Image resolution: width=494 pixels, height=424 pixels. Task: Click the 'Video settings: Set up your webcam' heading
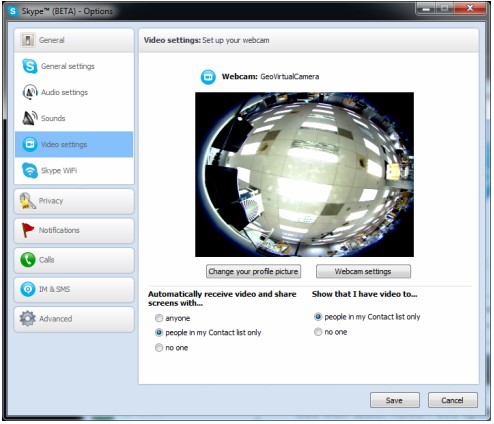(207, 40)
